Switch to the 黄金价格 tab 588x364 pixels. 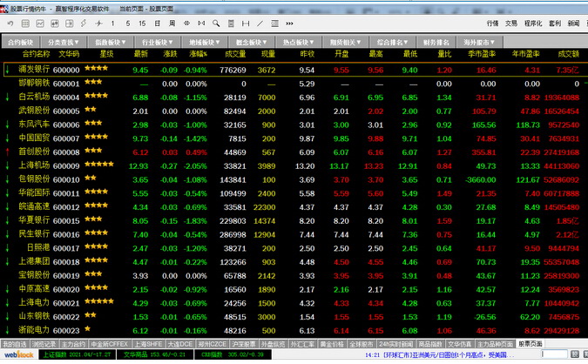coord(332,344)
